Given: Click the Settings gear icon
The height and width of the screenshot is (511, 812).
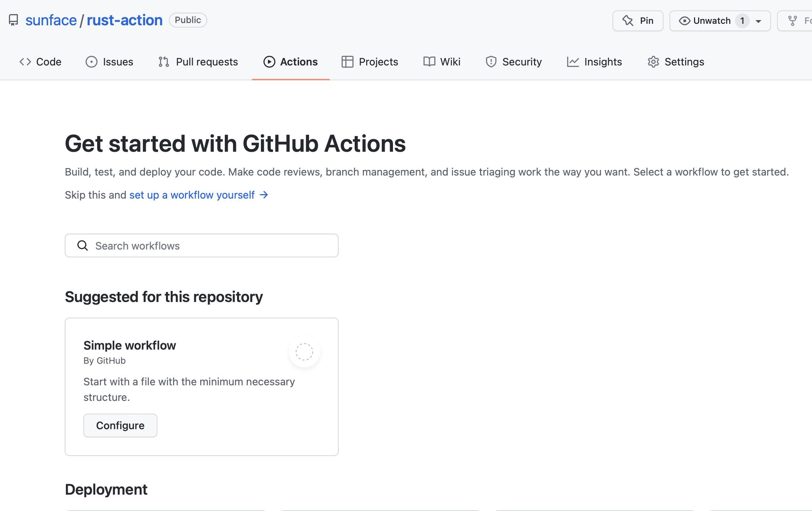Looking at the screenshot, I should (x=653, y=62).
